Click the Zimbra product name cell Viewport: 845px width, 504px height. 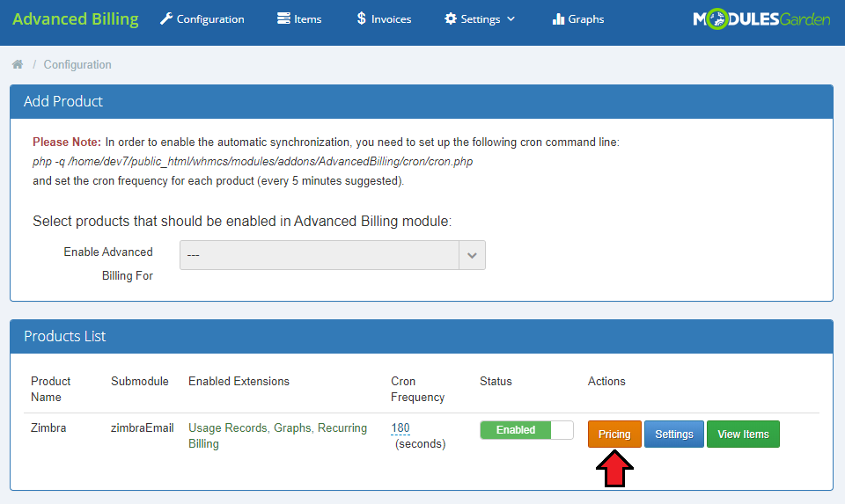click(x=48, y=428)
